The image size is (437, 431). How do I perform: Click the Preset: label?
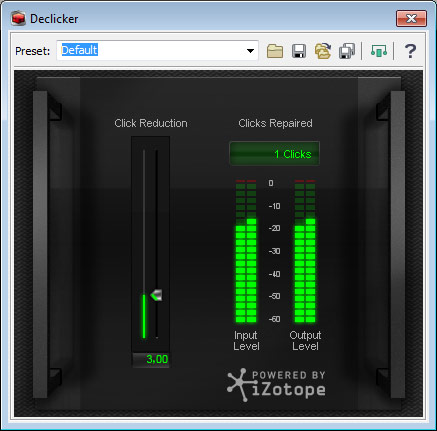point(32,51)
